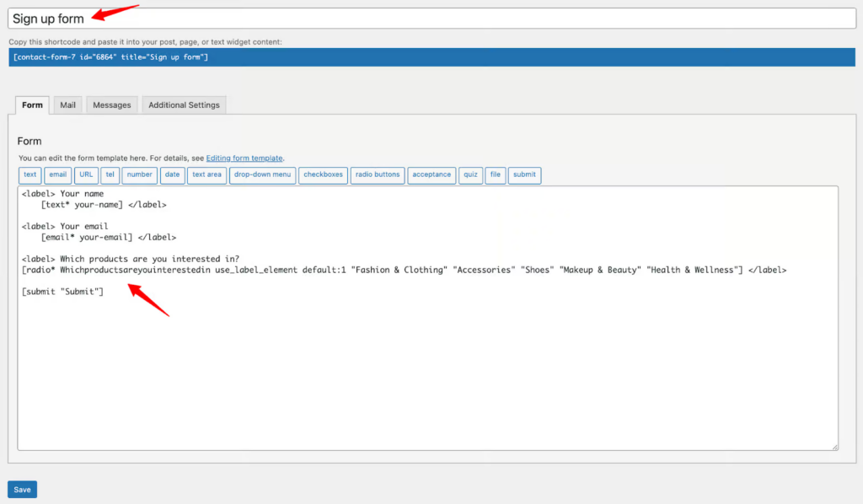Insert a text field tag
This screenshot has height=504, width=863.
click(x=30, y=175)
